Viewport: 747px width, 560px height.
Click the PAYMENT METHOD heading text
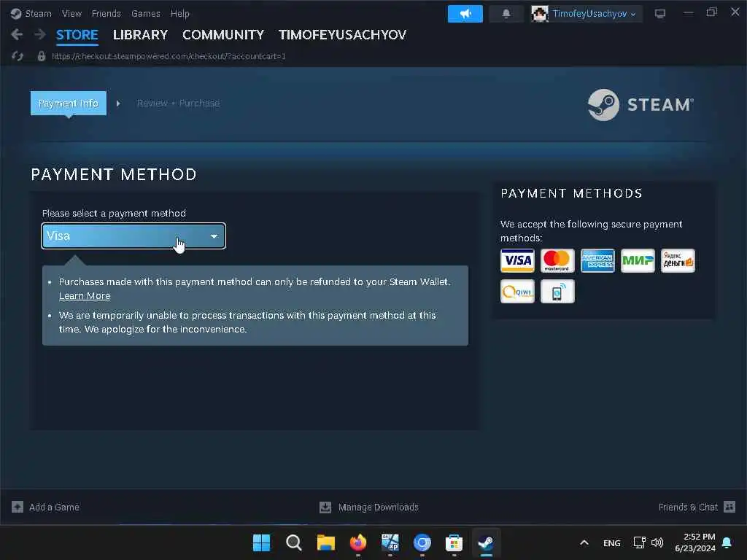click(114, 174)
